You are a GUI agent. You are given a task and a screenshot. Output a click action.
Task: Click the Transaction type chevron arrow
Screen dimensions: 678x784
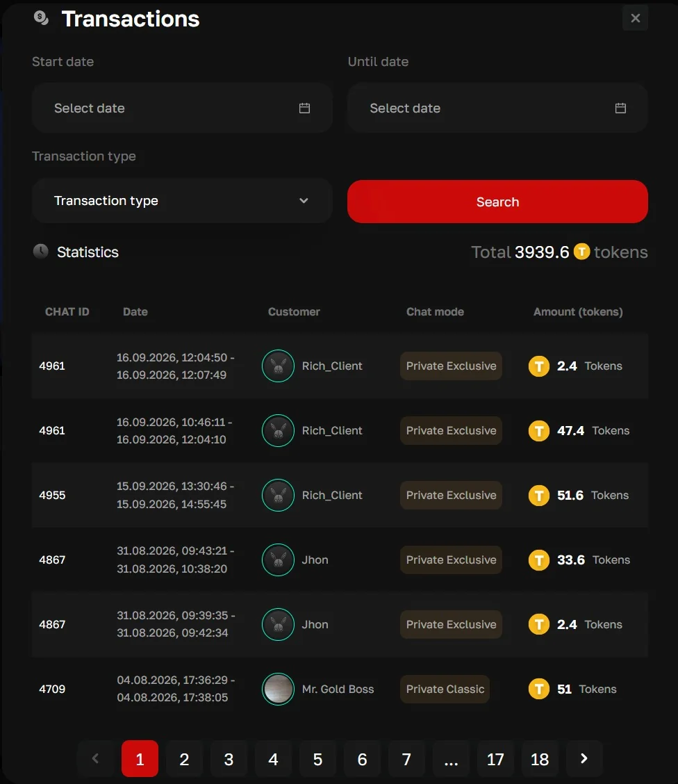pyautogui.click(x=304, y=200)
